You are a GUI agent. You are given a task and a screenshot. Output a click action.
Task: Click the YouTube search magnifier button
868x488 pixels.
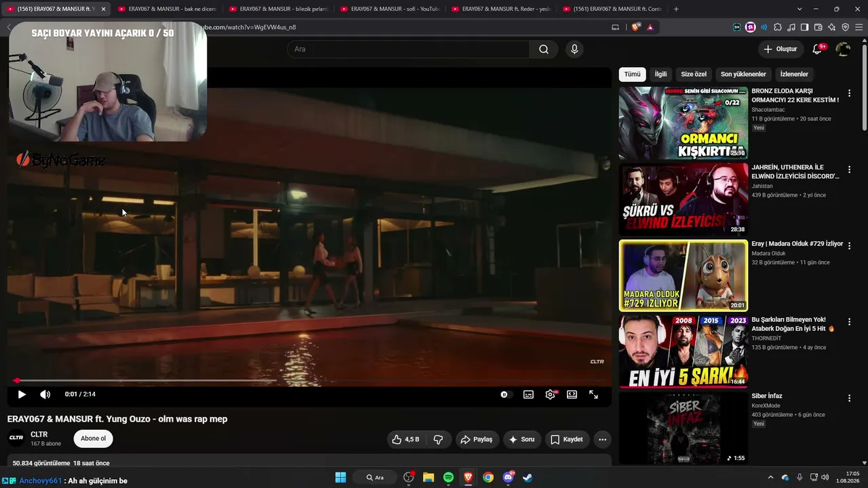pyautogui.click(x=544, y=49)
